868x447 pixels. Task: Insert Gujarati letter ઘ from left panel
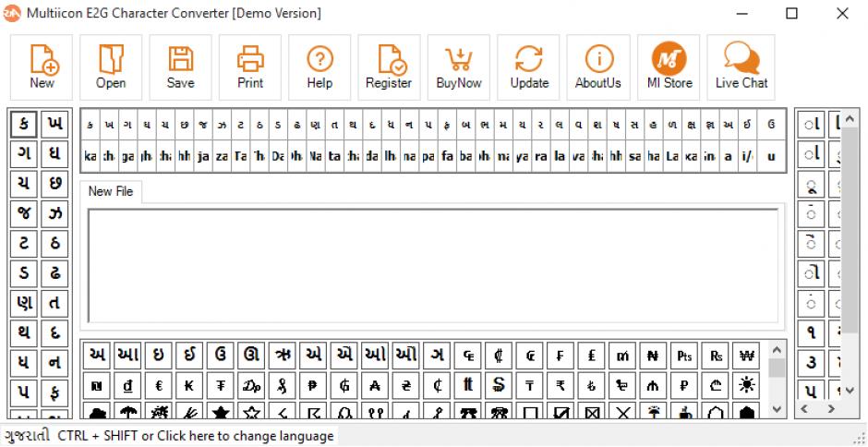point(54,154)
